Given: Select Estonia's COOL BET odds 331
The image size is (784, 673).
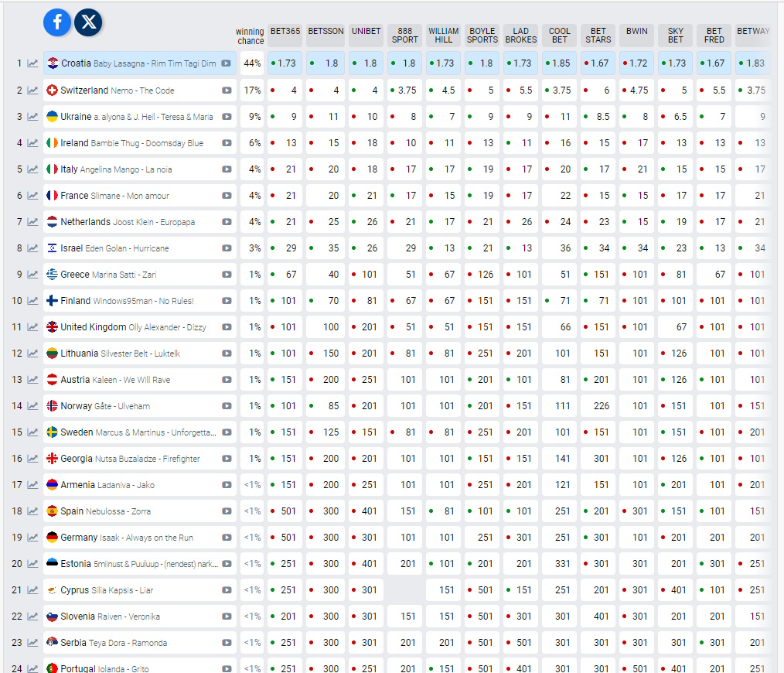Looking at the screenshot, I should pyautogui.click(x=560, y=564).
